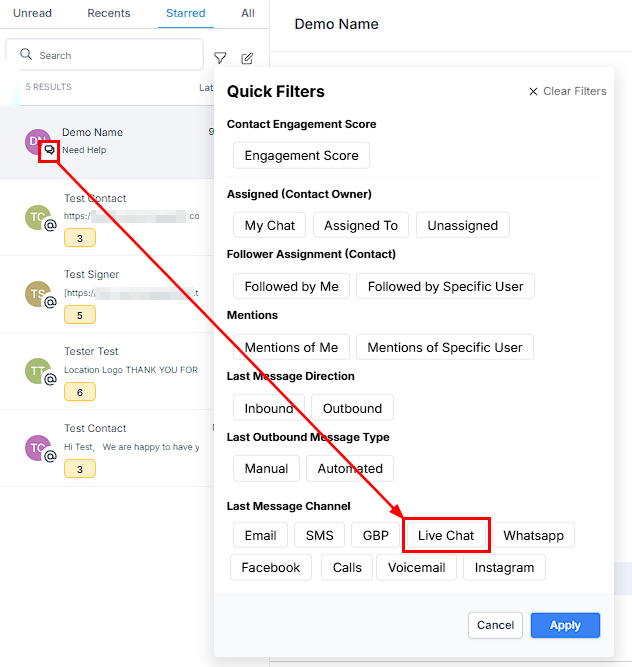The image size is (632, 667).
Task: Switch to the Recents tab
Action: coord(109,13)
